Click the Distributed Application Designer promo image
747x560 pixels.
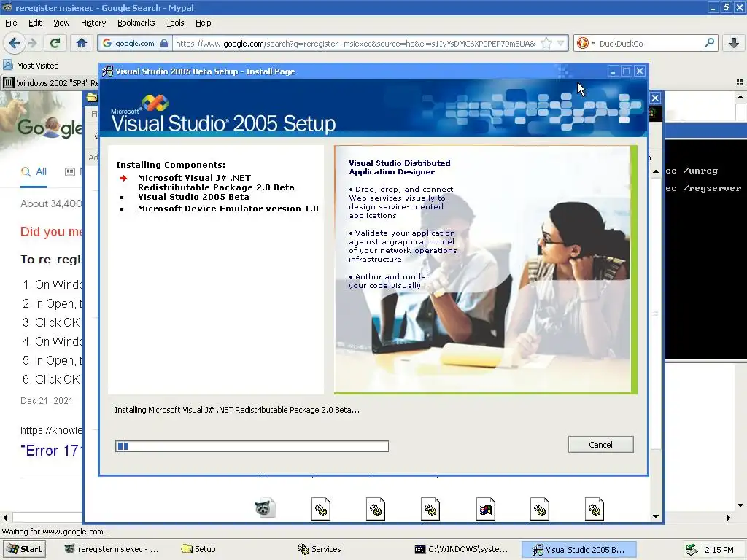[485, 270]
